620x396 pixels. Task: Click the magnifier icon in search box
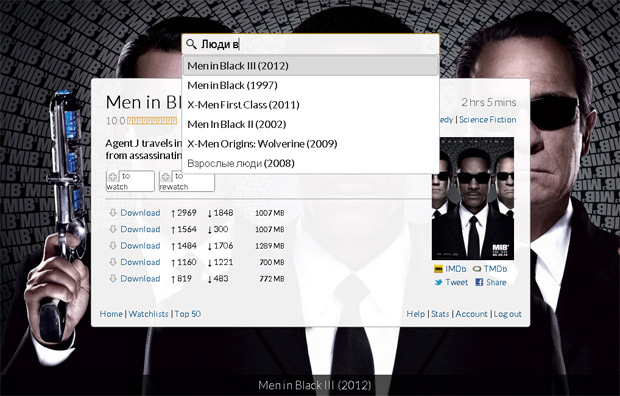[191, 44]
